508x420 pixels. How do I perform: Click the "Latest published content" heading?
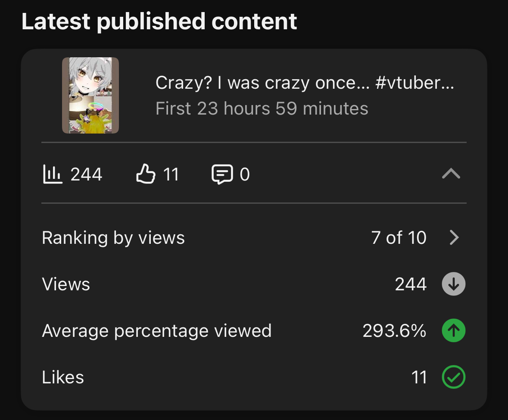tap(159, 22)
